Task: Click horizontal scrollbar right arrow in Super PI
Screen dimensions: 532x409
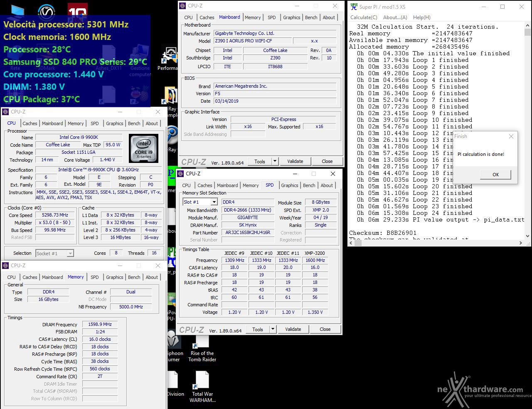Action: click(x=521, y=243)
